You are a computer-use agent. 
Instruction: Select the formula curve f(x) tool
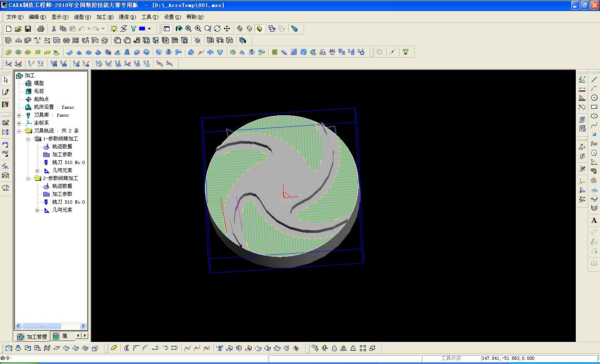click(x=594, y=144)
